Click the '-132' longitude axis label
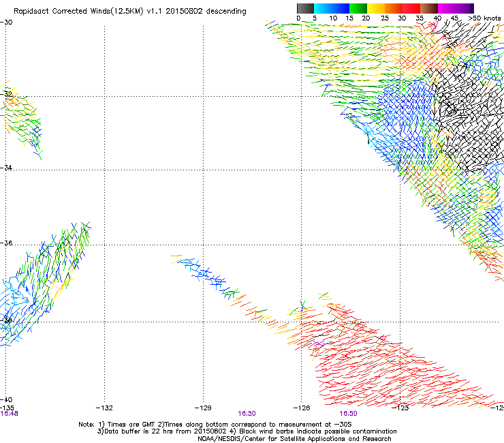The image size is (504, 443). pyautogui.click(x=104, y=408)
